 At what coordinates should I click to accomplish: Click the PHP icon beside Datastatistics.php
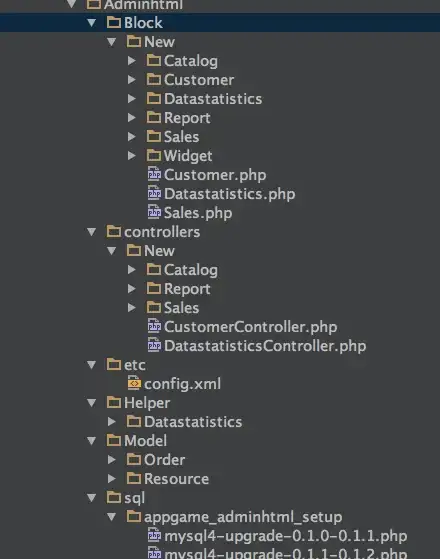154,194
